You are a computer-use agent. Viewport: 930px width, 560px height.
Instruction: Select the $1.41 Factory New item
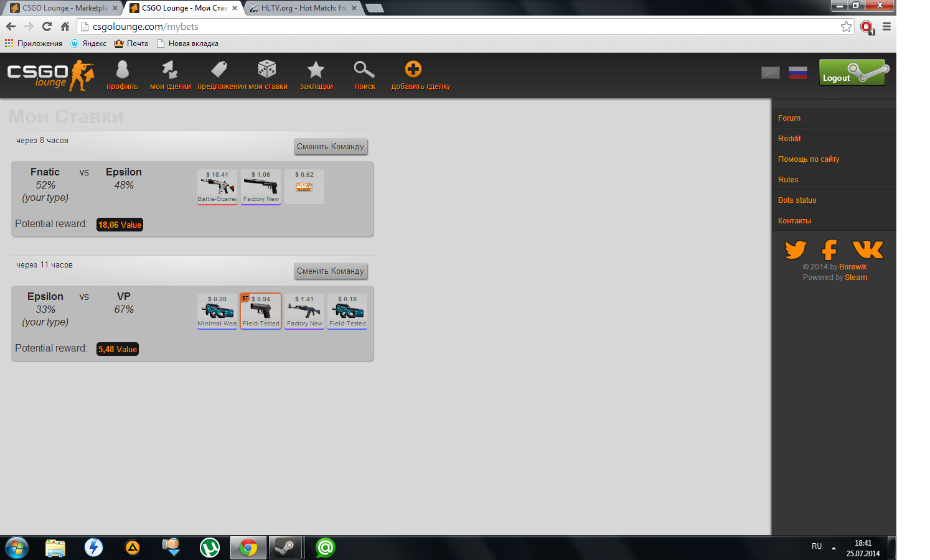[x=304, y=311]
